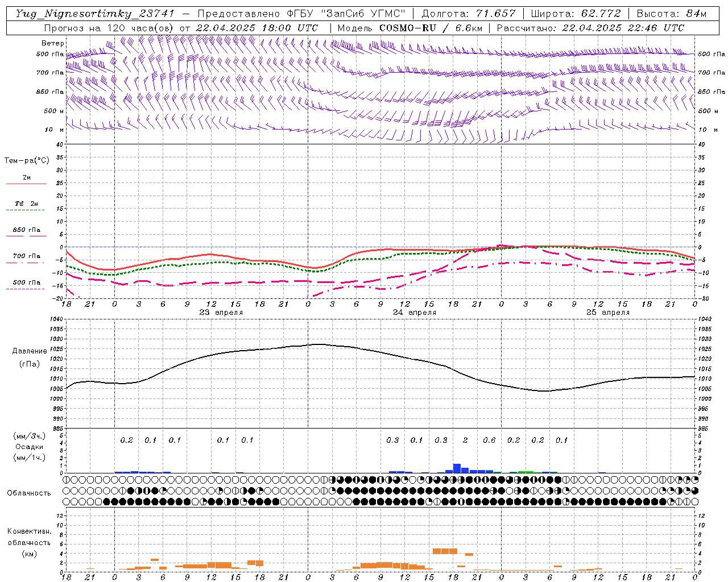Click the "Высота: 84м" header field
The image size is (728, 582).
672,14
